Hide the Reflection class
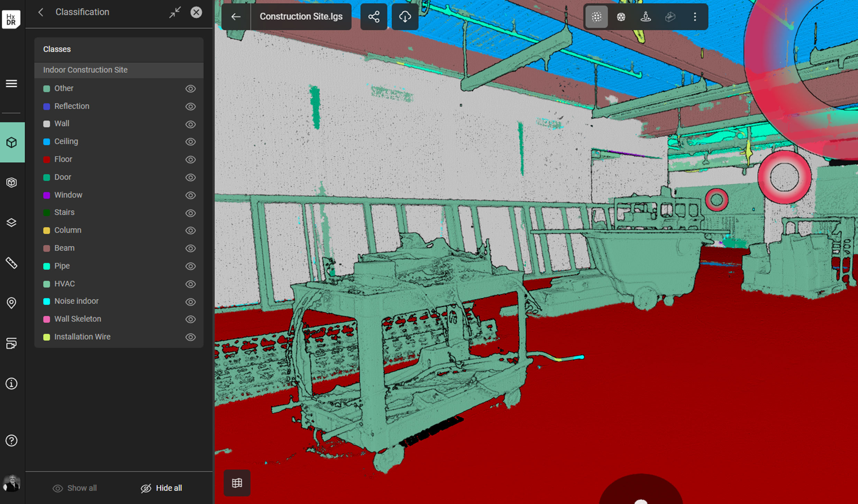The image size is (858, 504). click(x=191, y=107)
